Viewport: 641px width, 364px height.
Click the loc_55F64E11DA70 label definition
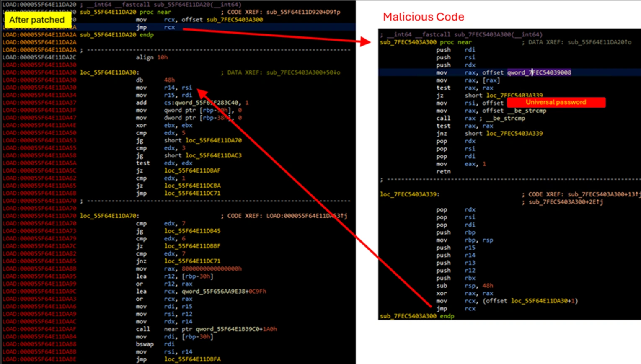109,216
